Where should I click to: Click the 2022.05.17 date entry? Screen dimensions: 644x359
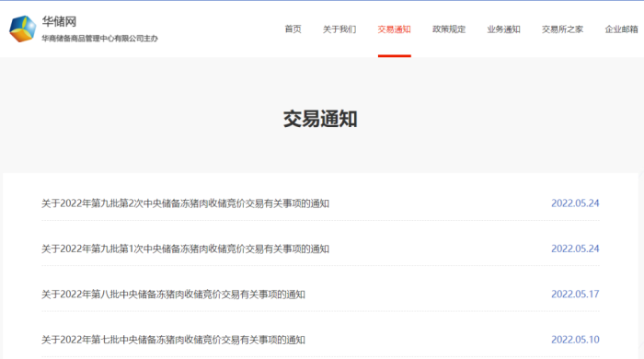[575, 294]
